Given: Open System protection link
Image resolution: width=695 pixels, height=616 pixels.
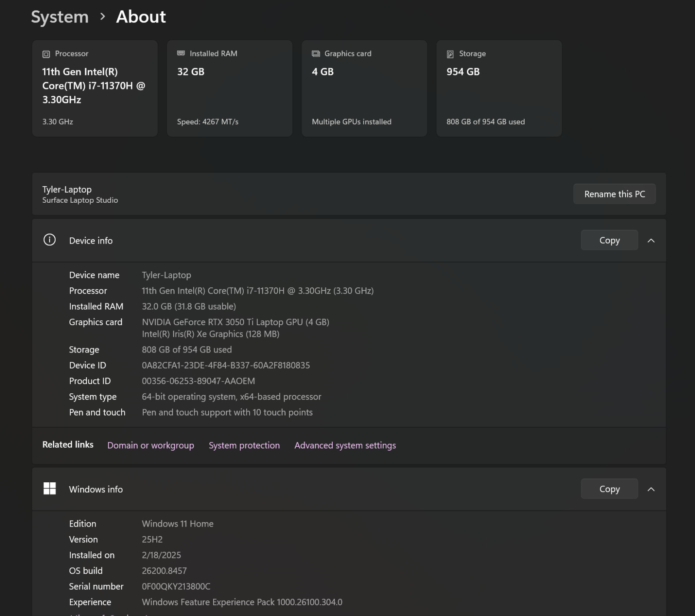Looking at the screenshot, I should point(244,445).
